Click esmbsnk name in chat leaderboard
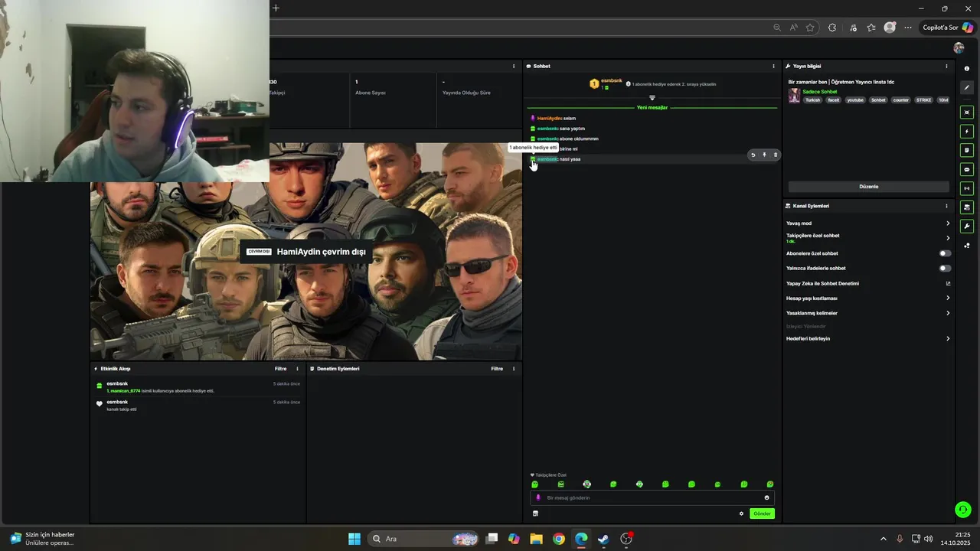Image resolution: width=980 pixels, height=551 pixels. point(611,80)
